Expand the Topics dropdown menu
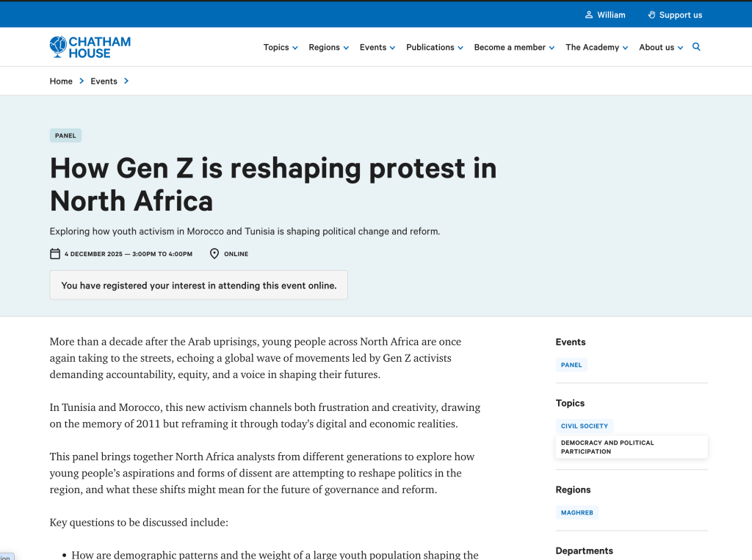Image resolution: width=752 pixels, height=560 pixels. click(281, 48)
